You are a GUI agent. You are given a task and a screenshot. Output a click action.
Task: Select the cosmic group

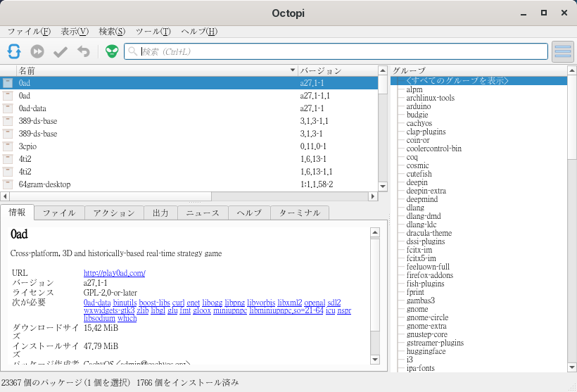[x=418, y=165]
